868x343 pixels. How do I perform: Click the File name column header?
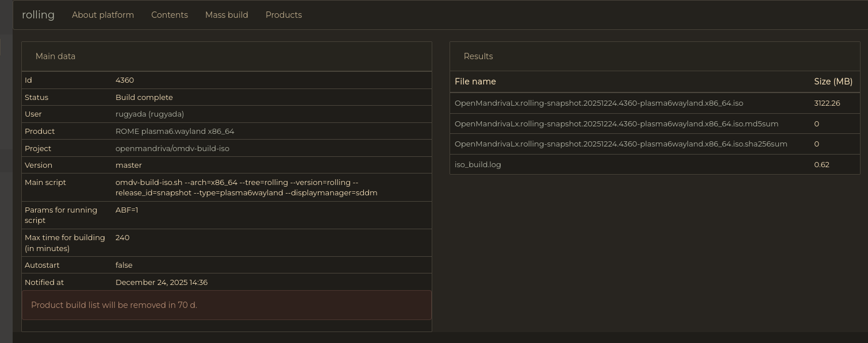coord(475,82)
